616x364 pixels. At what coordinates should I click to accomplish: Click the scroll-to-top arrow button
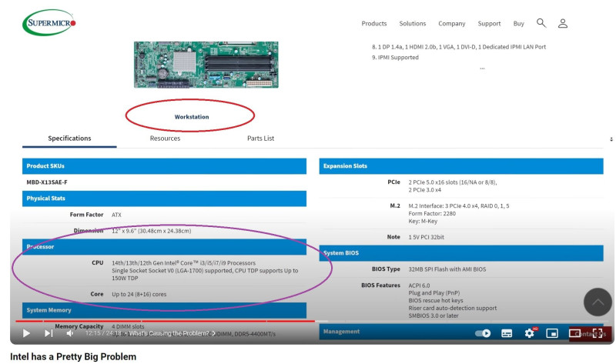[598, 302]
